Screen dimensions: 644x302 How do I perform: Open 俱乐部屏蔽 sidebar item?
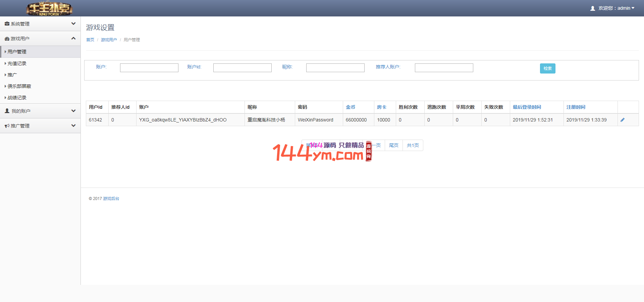[19, 86]
